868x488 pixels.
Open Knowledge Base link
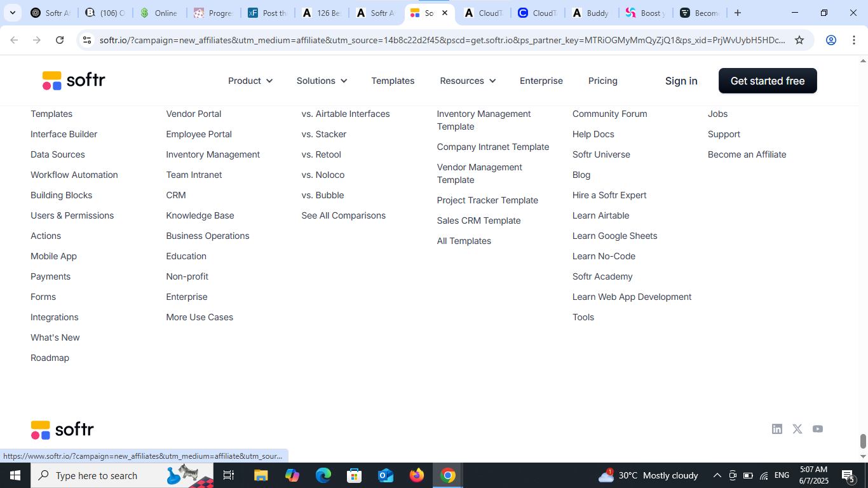tap(200, 215)
